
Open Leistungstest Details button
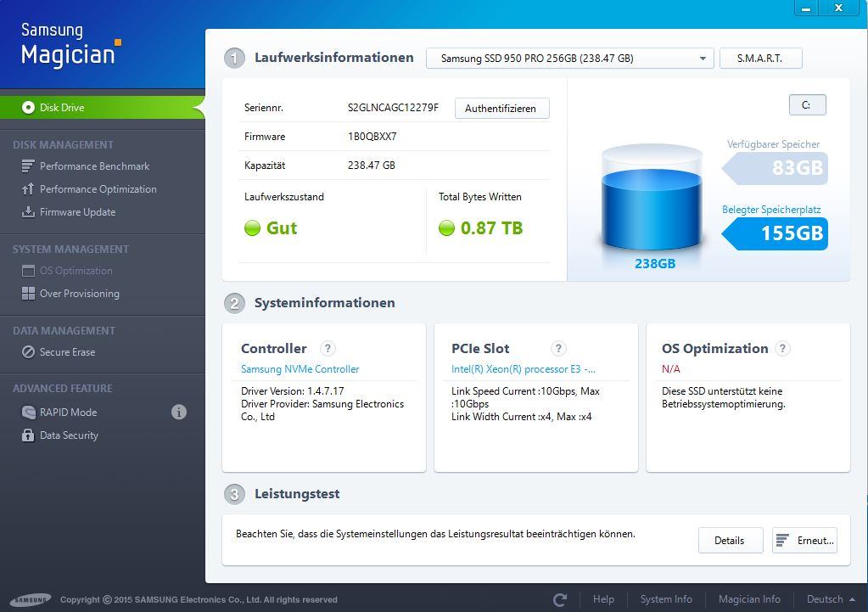731,540
